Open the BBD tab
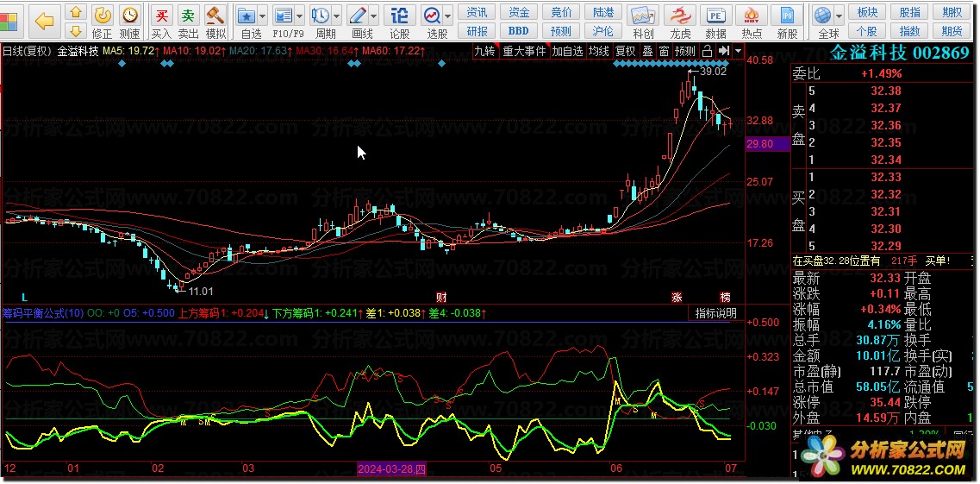The height and width of the screenshot is (484, 980). 519,30
